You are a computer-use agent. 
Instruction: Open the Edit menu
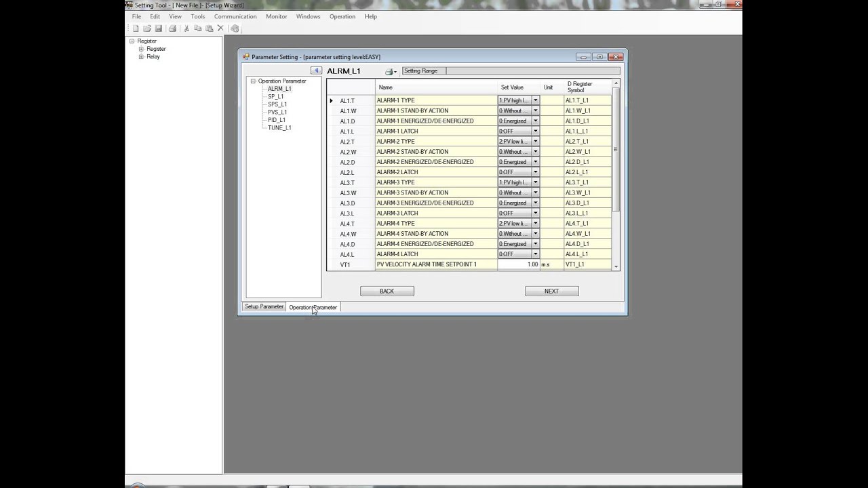(x=155, y=16)
